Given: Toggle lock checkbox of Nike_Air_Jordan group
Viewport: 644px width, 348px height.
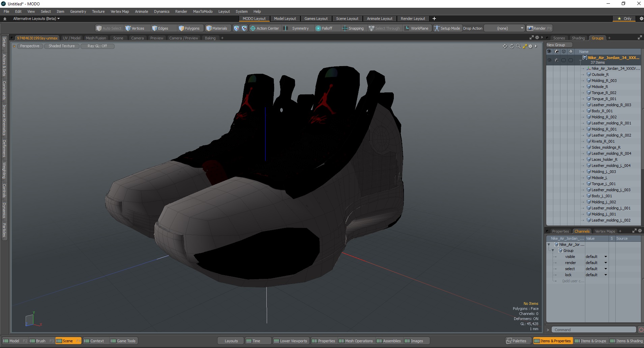Looking at the screenshot, I should click(x=570, y=60).
